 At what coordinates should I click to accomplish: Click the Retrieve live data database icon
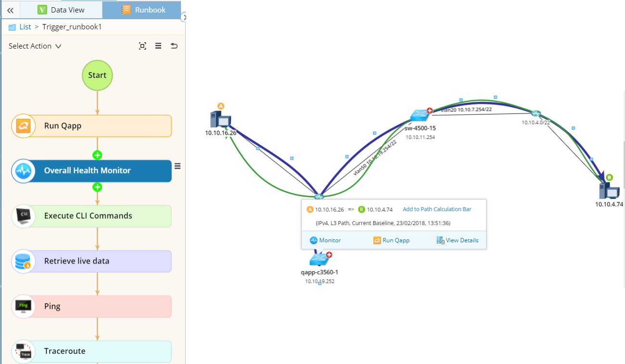click(x=24, y=261)
